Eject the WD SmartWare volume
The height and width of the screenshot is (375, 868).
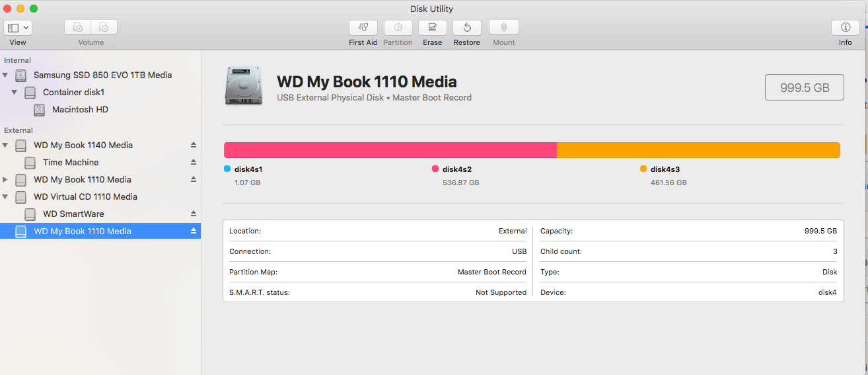pyautogui.click(x=194, y=214)
